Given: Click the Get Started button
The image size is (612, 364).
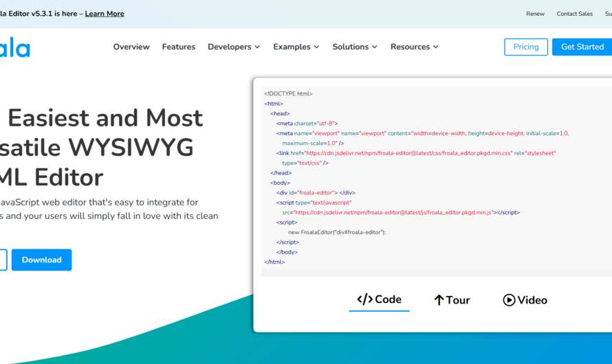Looking at the screenshot, I should coord(582,47).
